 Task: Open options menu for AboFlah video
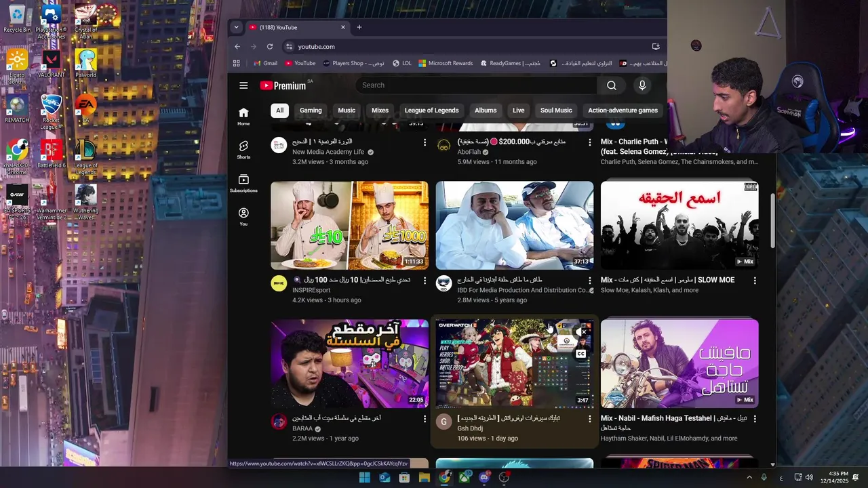(x=589, y=142)
